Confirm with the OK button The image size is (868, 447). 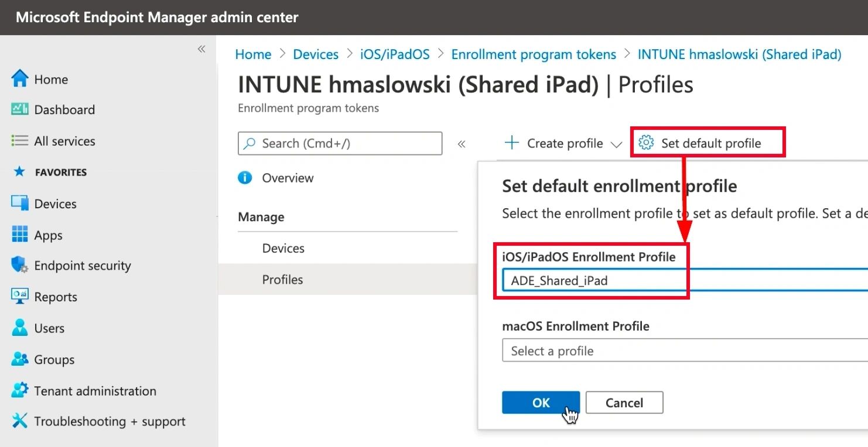(x=541, y=403)
